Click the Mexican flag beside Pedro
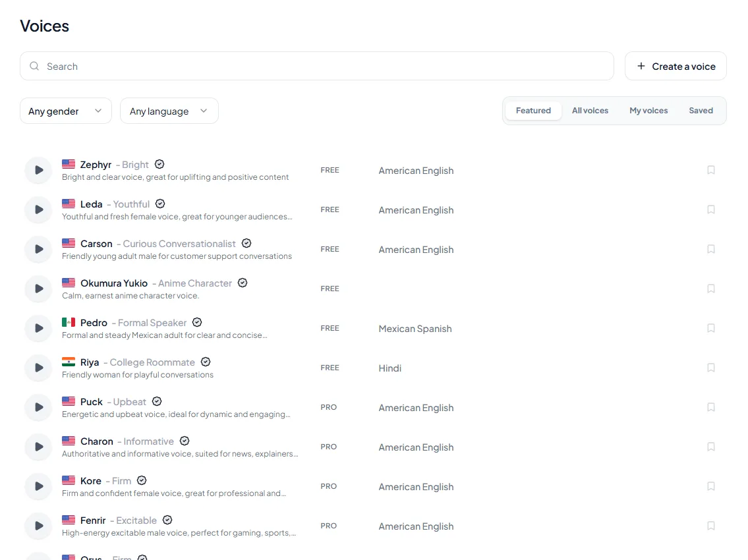 click(x=69, y=322)
